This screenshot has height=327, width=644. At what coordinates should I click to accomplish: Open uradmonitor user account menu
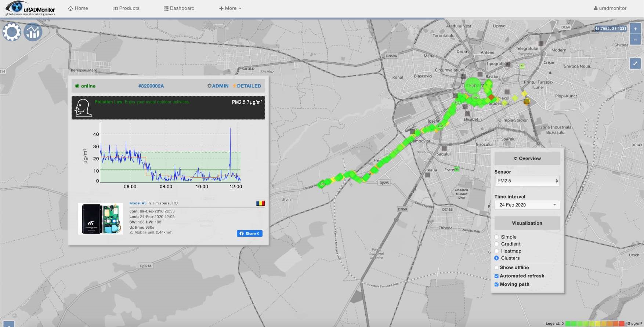tap(610, 8)
